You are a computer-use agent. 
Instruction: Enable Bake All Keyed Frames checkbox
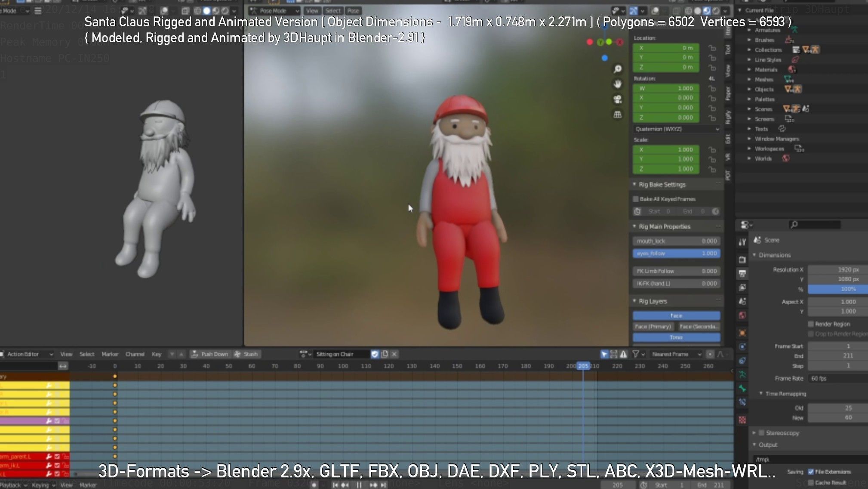(636, 199)
